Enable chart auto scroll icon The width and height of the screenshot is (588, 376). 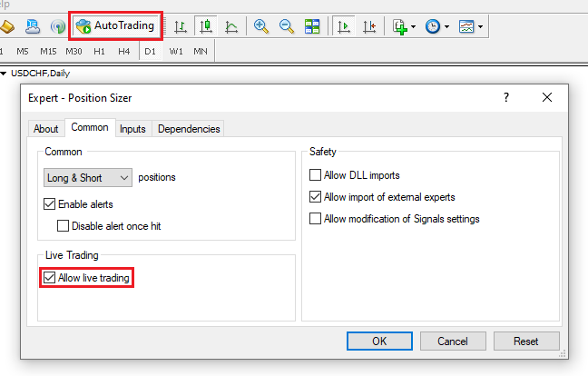[344, 26]
